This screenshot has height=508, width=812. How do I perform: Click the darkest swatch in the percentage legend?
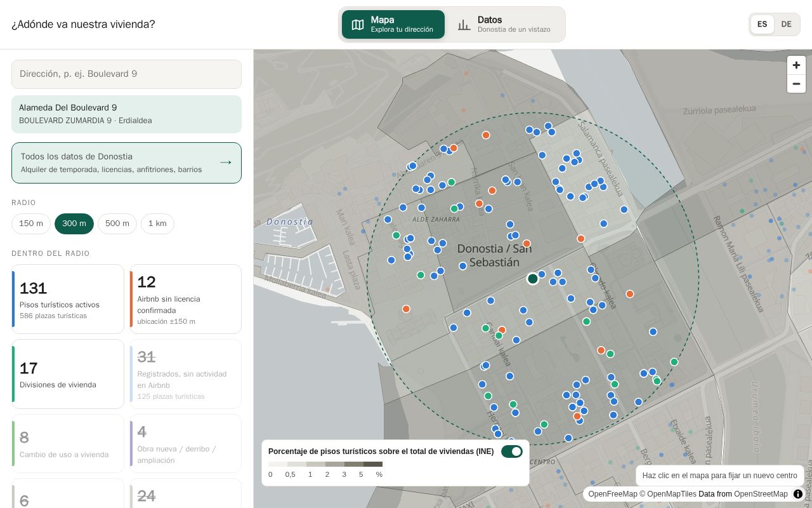coord(373,464)
